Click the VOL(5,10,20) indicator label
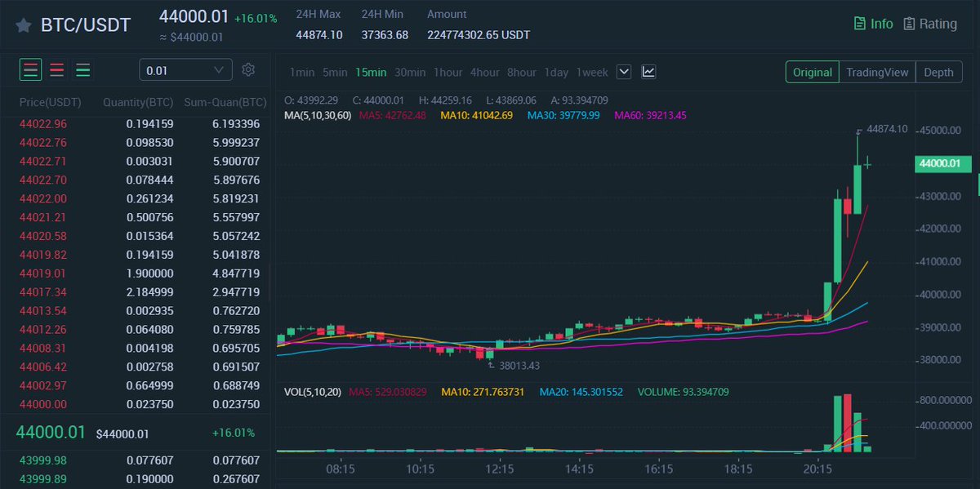The image size is (980, 489). point(313,392)
